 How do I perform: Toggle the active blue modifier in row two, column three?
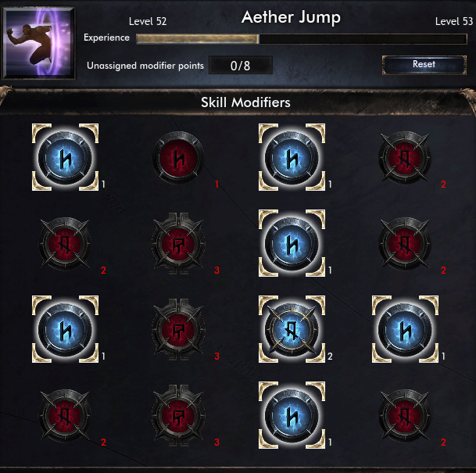click(292, 243)
